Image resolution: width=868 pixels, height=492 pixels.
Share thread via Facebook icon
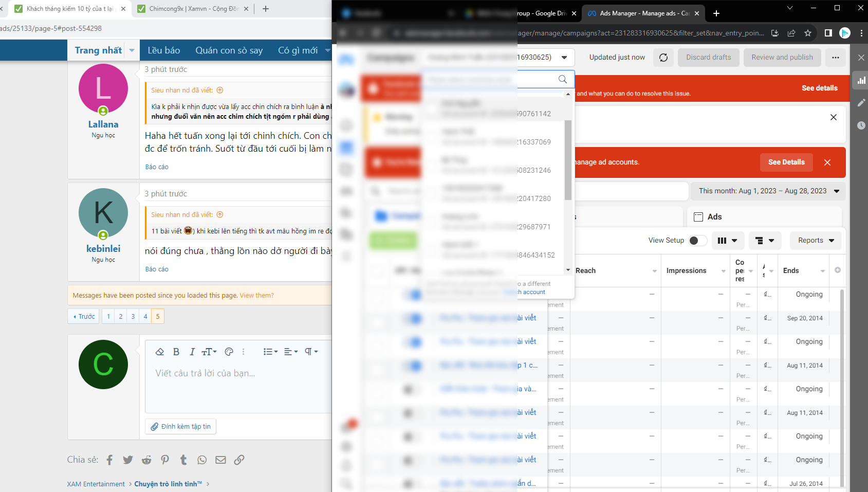coord(109,460)
